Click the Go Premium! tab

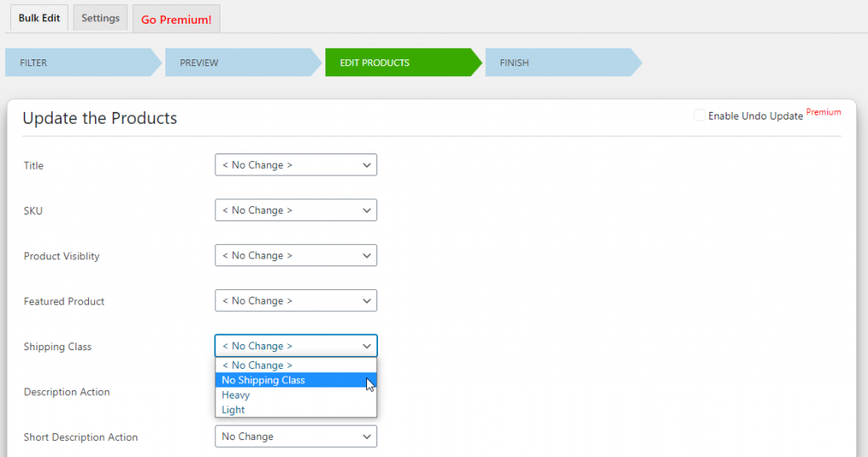pyautogui.click(x=176, y=20)
